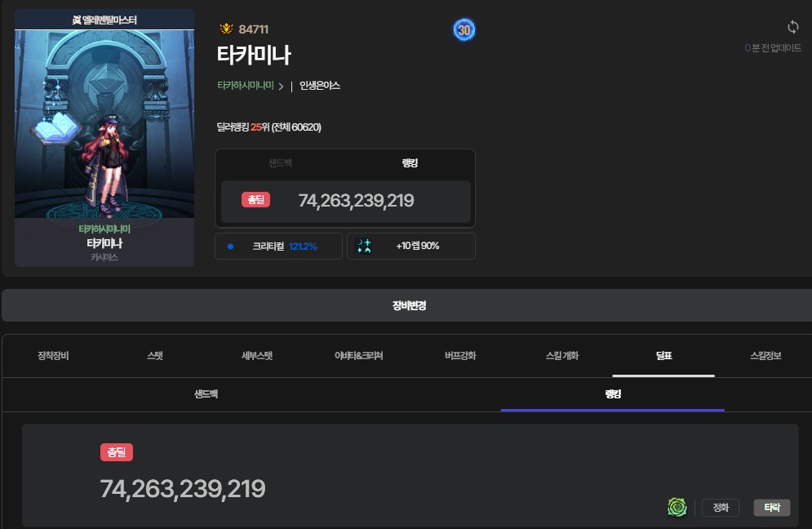812x529 pixels.
Task: Click the buff skill icon next to +10렙 90%
Action: click(x=364, y=246)
